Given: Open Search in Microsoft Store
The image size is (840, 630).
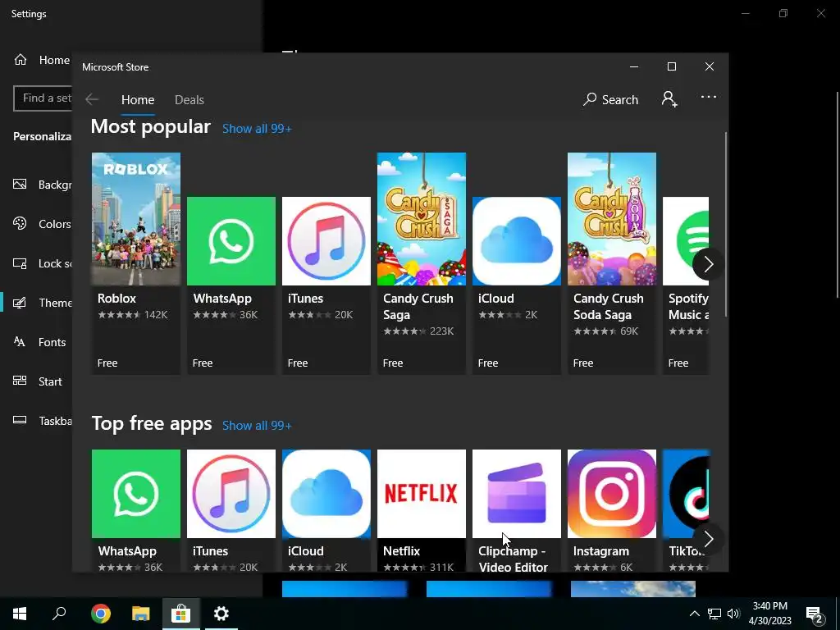Looking at the screenshot, I should tap(610, 99).
